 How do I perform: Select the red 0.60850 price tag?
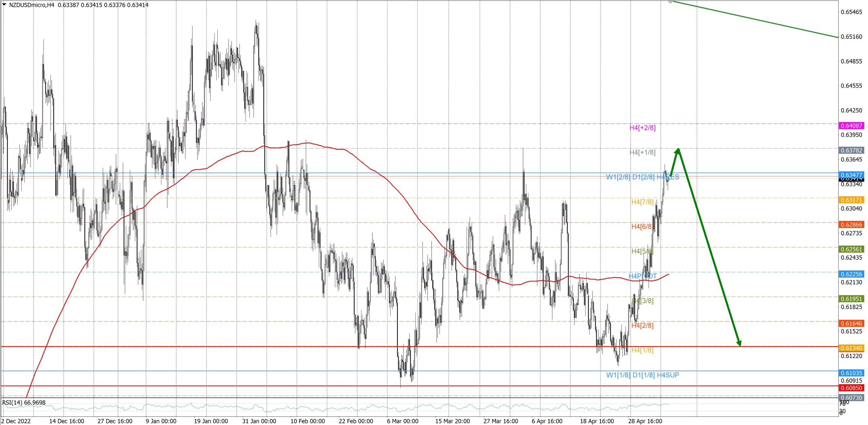(x=851, y=388)
